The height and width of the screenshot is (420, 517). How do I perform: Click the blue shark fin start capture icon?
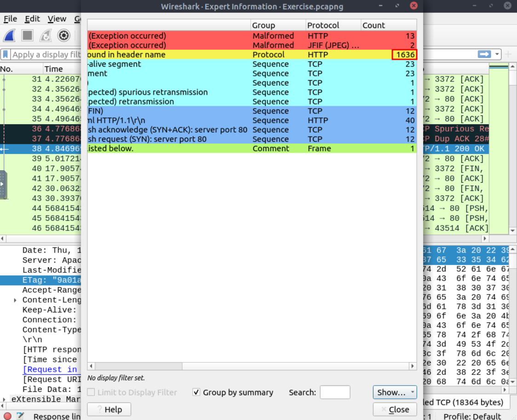pyautogui.click(x=10, y=35)
